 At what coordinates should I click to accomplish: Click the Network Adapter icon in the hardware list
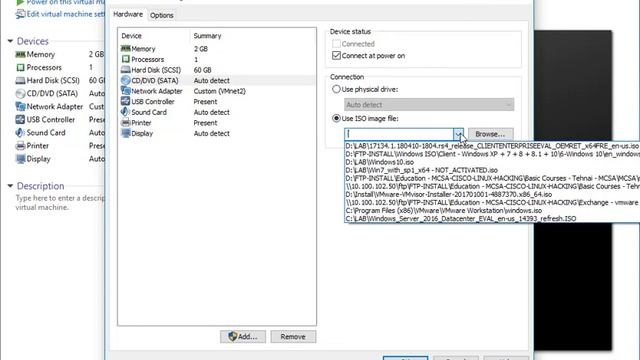tap(126, 91)
